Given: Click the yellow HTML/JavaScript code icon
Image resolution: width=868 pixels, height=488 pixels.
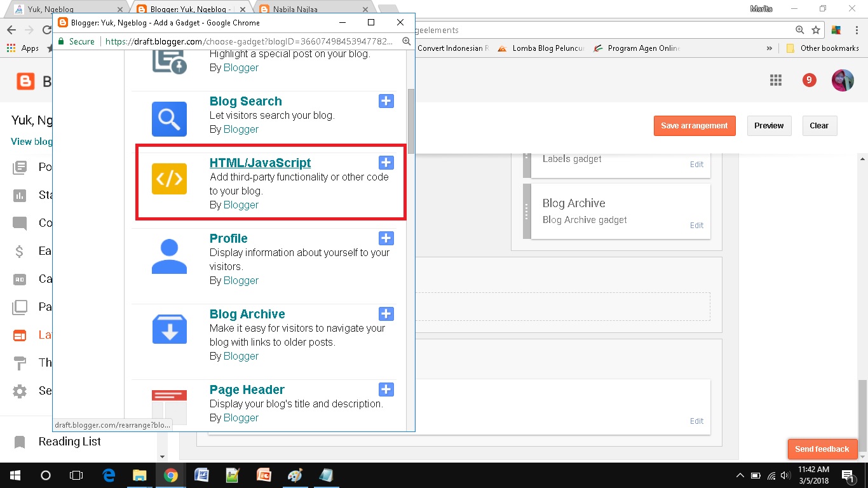Looking at the screenshot, I should (x=169, y=179).
